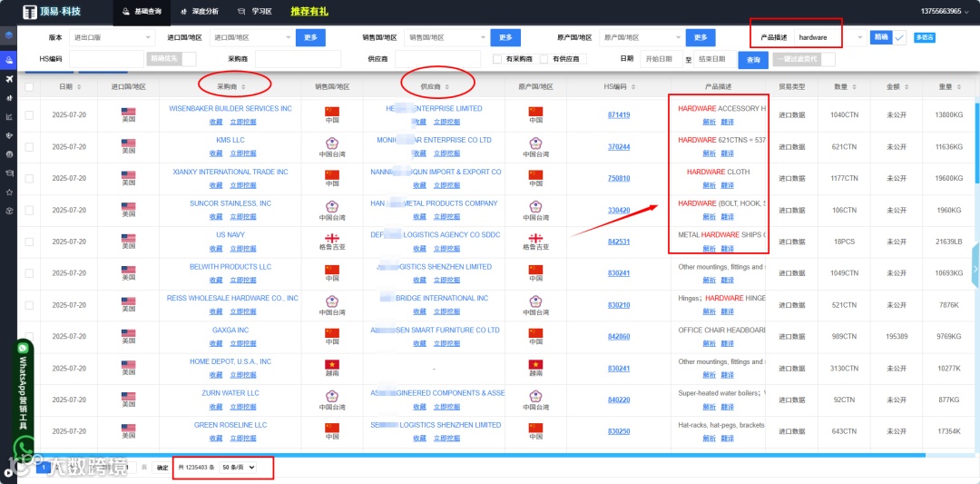Screen dimensions: 980x484
Task: Focus the 采购商 search input field
Action: pos(299,59)
